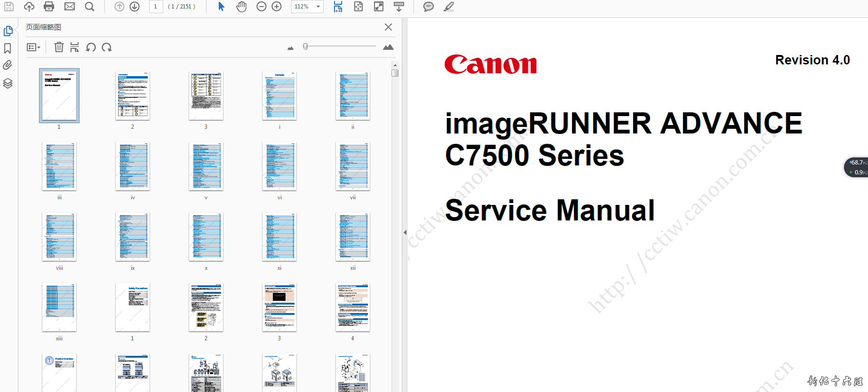868x392 pixels.
Task: Rotate pages counterclockwise in thumbnail panel
Action: coord(91,47)
